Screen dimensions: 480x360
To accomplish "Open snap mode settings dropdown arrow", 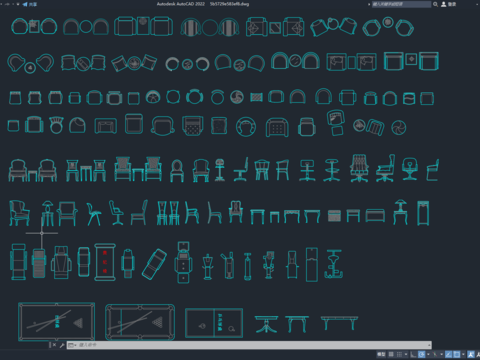I will pos(406,354).
